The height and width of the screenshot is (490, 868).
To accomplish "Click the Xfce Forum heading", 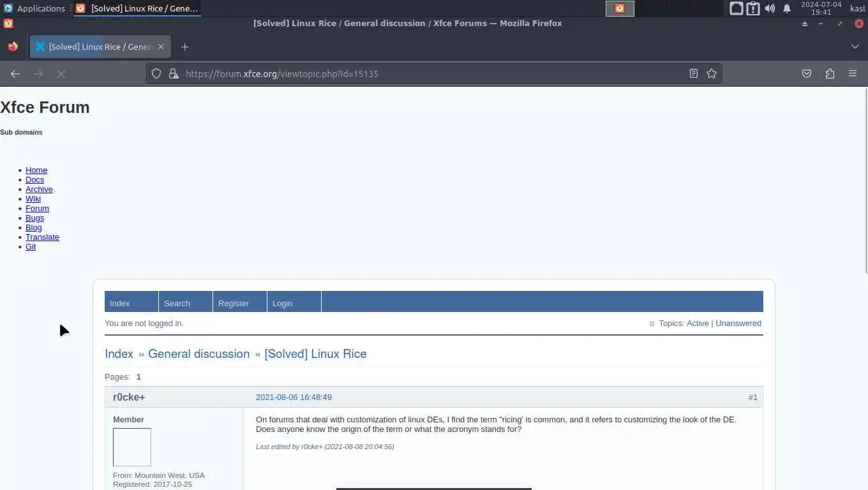I will click(x=45, y=107).
